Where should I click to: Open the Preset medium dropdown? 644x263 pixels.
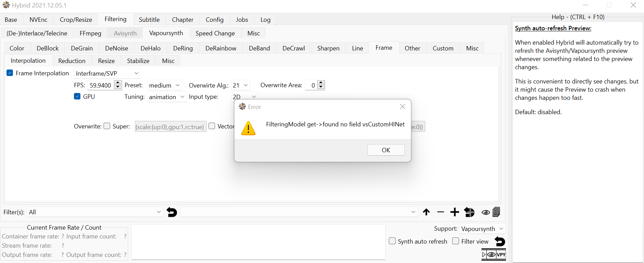[164, 85]
